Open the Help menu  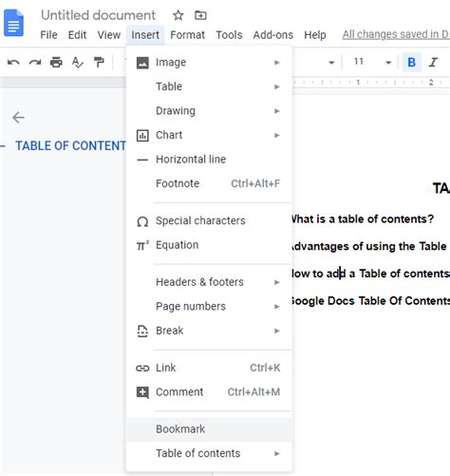[x=315, y=35]
